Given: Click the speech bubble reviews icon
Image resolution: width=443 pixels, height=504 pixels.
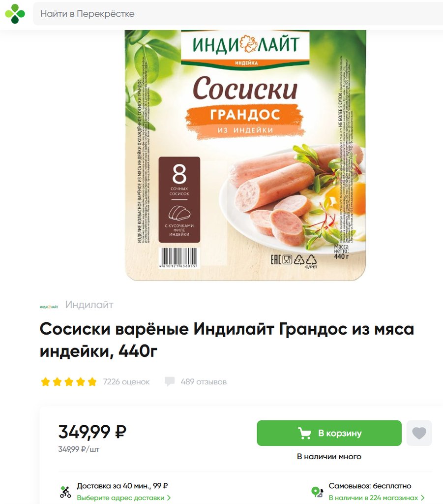Looking at the screenshot, I should point(170,381).
